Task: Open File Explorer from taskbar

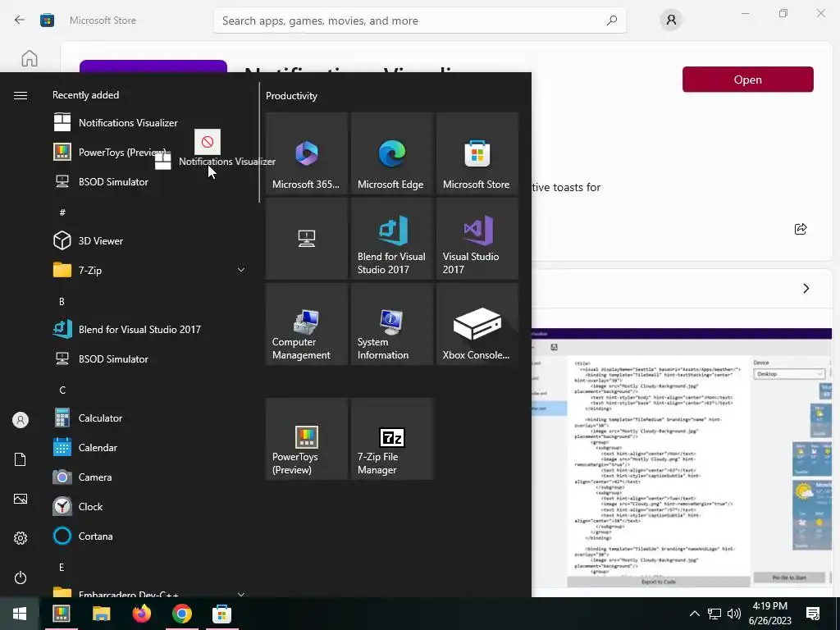Action: tap(101, 614)
